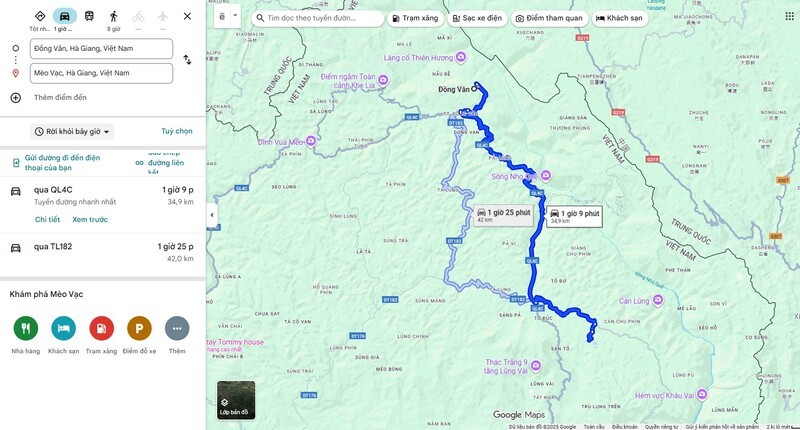Click the Mèo Vạc destination field
Screen dimensions: 800x430
point(101,73)
